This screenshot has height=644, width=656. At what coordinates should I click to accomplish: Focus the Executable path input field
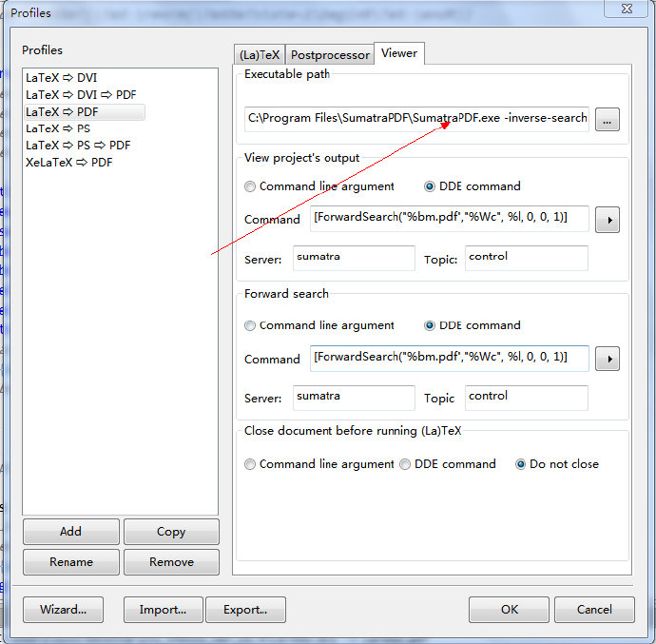coord(416,119)
